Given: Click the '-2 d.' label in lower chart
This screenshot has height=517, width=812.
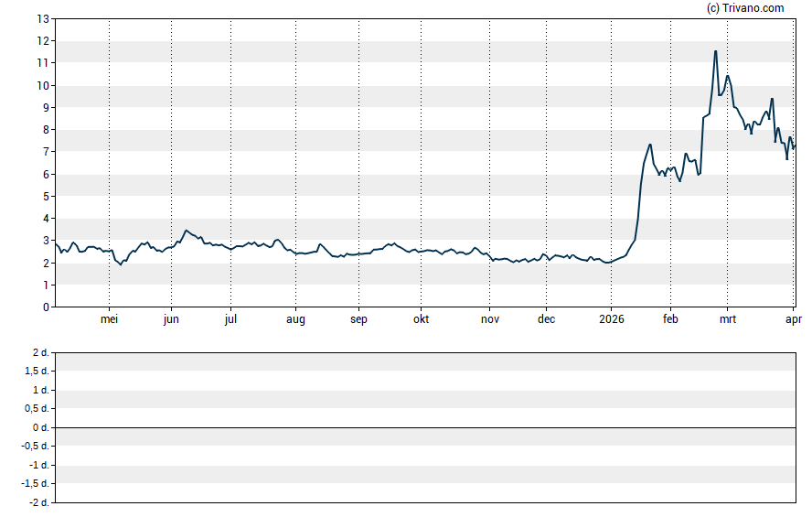Looking at the screenshot, I should pyautogui.click(x=38, y=502).
